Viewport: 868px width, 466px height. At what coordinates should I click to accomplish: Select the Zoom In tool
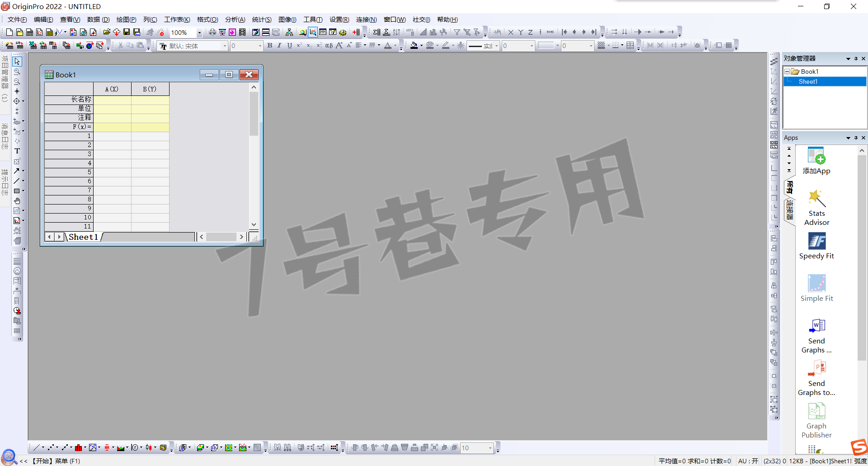tap(17, 71)
